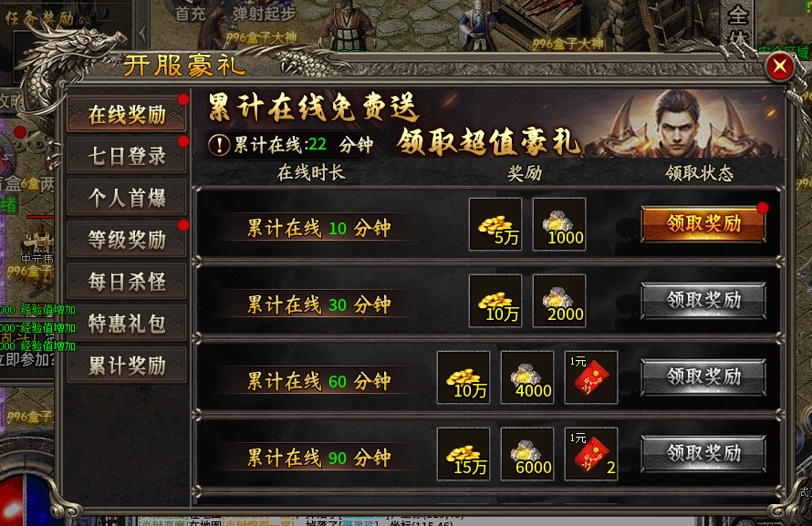This screenshot has width=812, height=526.
Task: Click the 6000 ingot reward icon
Action: 527,454
